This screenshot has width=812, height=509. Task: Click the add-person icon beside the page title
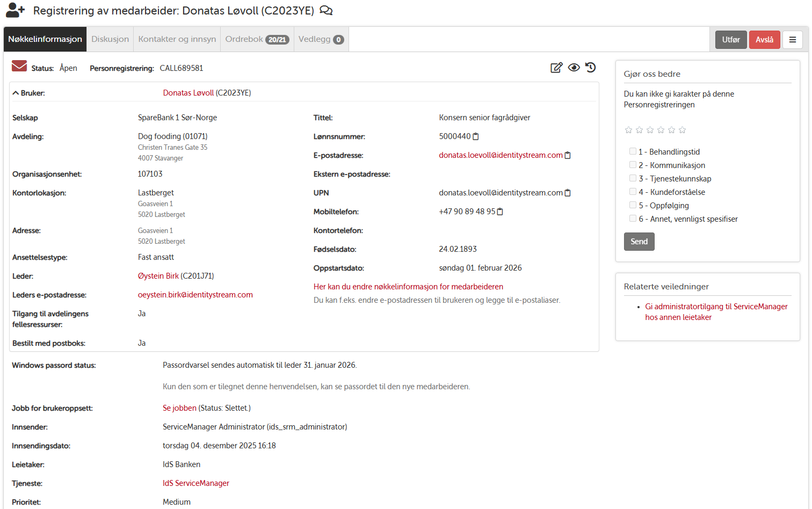(15, 10)
